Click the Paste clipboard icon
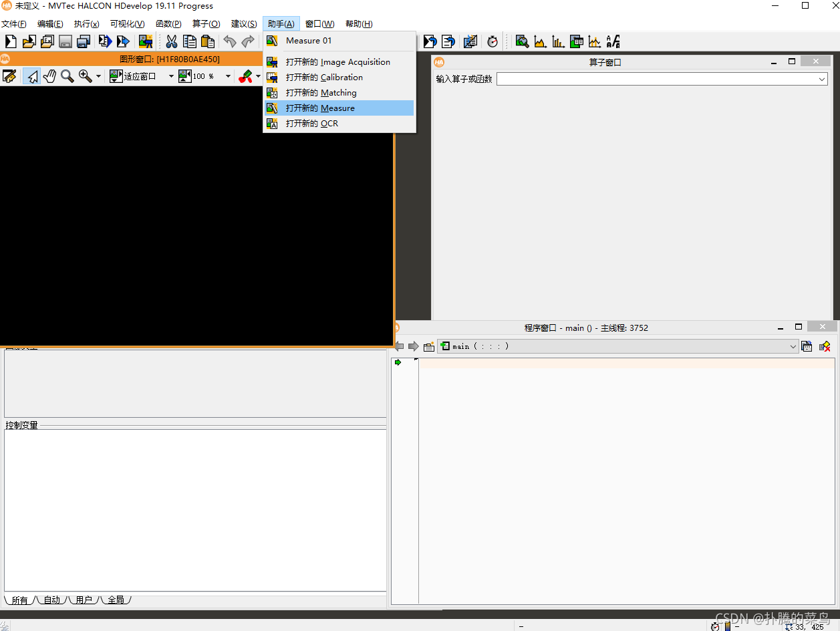 click(208, 41)
